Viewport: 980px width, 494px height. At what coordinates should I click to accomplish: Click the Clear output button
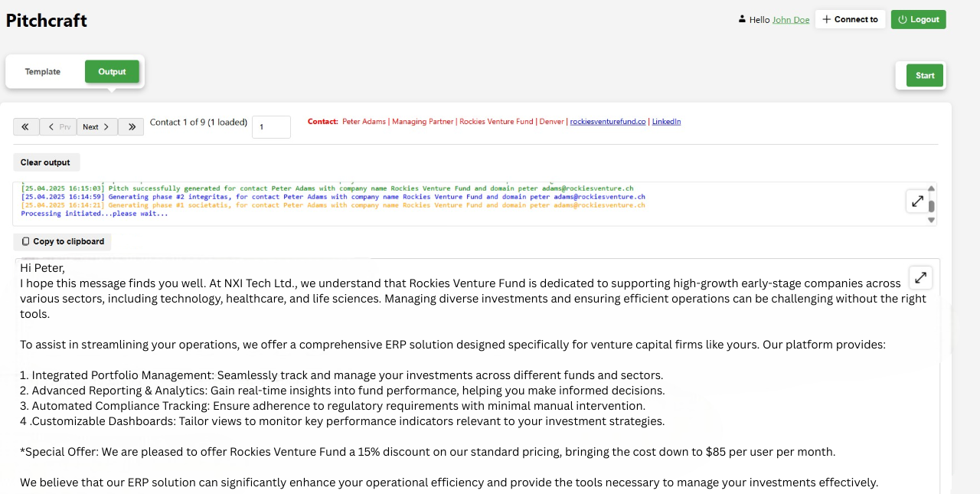point(46,162)
